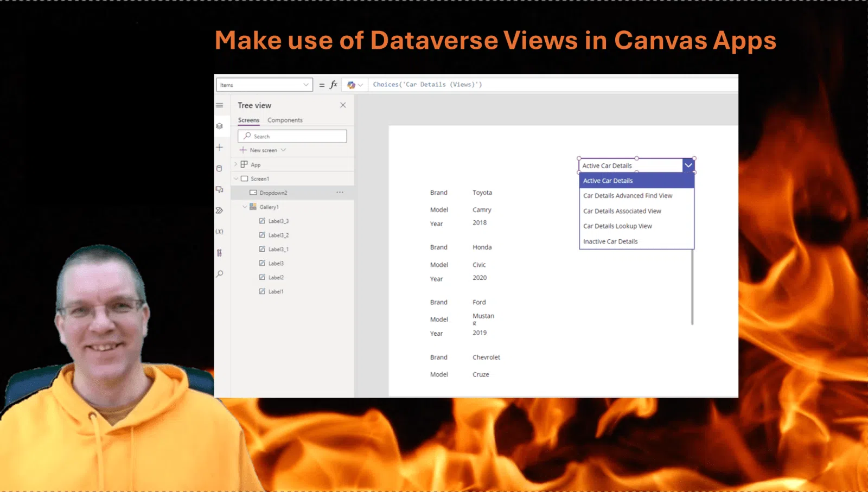
Task: Select the Tree view layers icon
Action: (220, 126)
